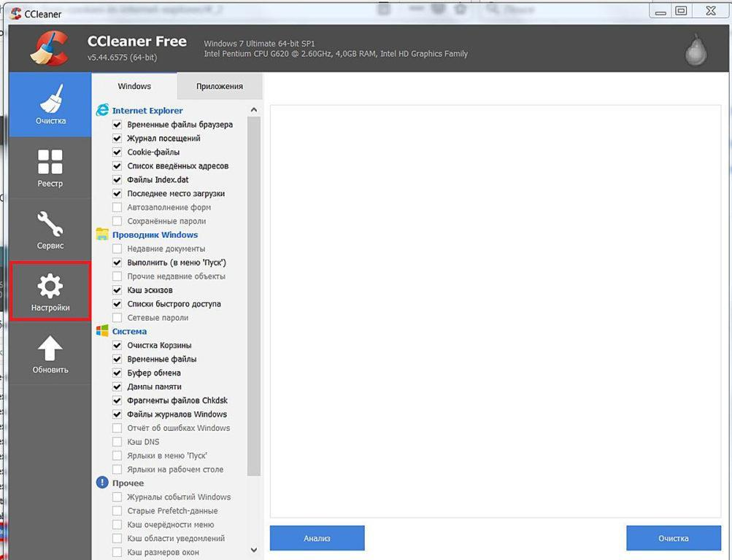Click the Internet Explorer group icon

102,110
